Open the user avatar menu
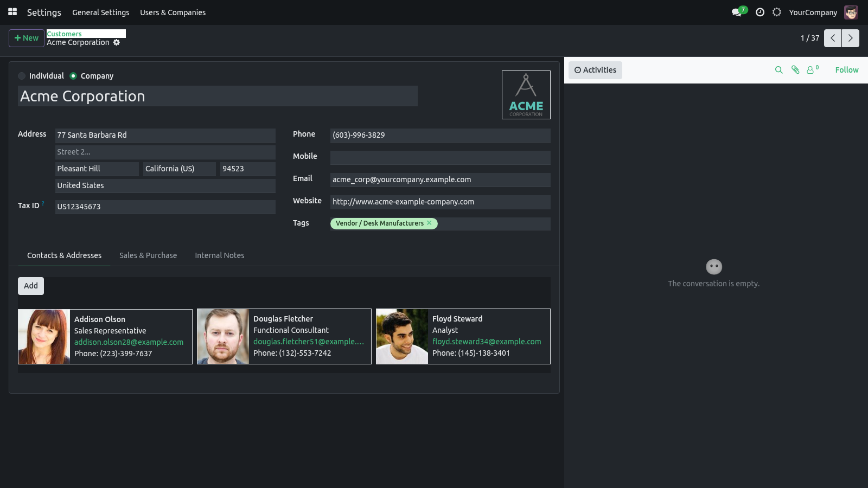868x488 pixels. point(851,12)
